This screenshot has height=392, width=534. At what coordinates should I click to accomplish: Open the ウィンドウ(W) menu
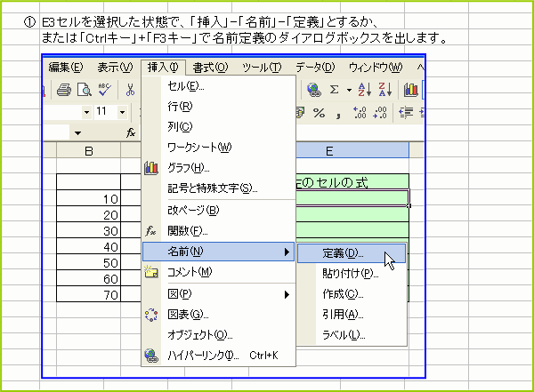376,68
